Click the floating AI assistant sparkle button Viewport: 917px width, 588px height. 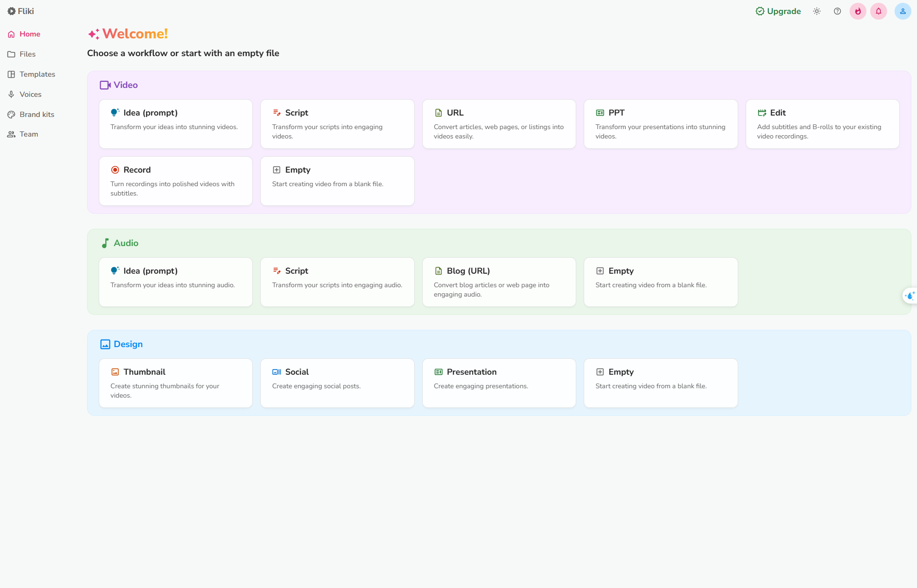pos(910,296)
